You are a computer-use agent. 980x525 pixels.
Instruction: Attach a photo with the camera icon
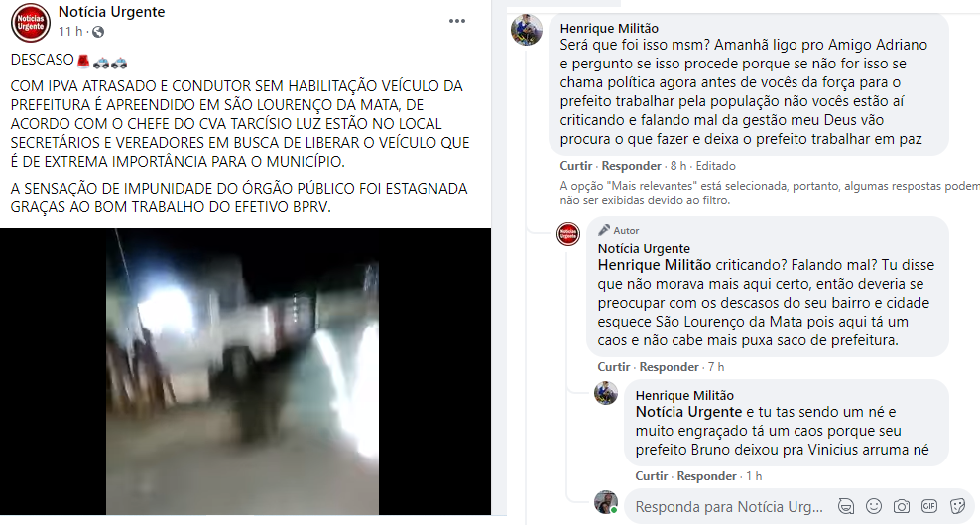902,505
